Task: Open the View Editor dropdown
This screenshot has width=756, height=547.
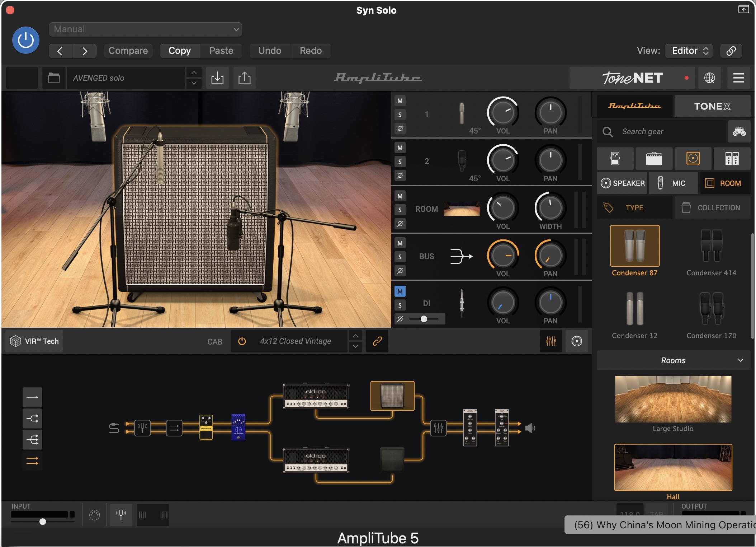Action: [689, 51]
